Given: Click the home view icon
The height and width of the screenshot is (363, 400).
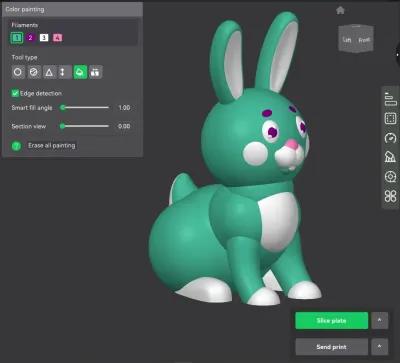Looking at the screenshot, I should point(340,10).
